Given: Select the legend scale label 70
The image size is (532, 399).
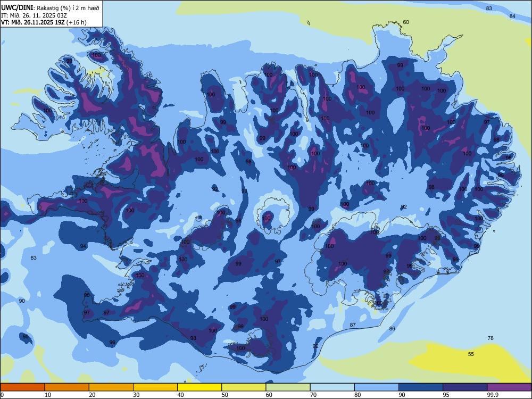Looking at the screenshot, I should coord(313,395).
